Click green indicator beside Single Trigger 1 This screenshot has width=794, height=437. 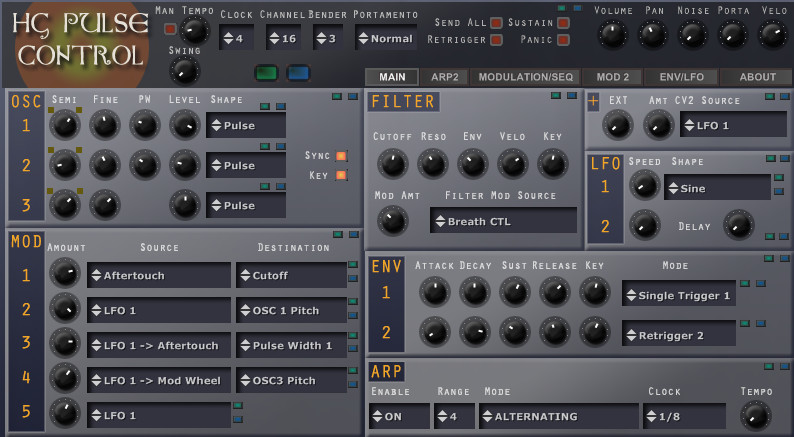[745, 284]
